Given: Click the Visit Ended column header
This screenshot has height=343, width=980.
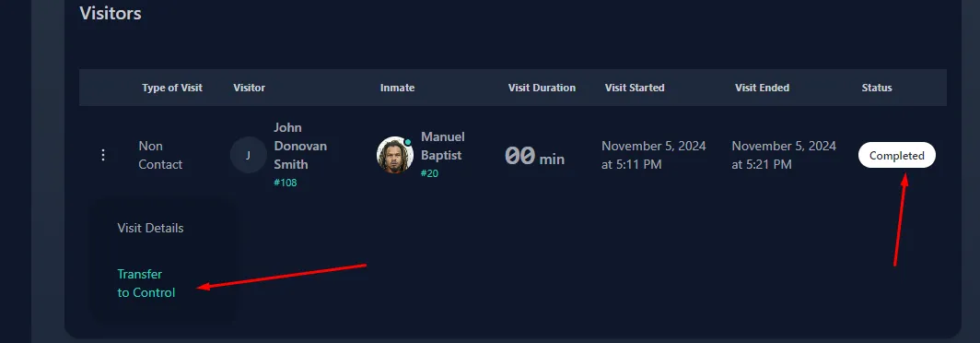Looking at the screenshot, I should [x=762, y=88].
